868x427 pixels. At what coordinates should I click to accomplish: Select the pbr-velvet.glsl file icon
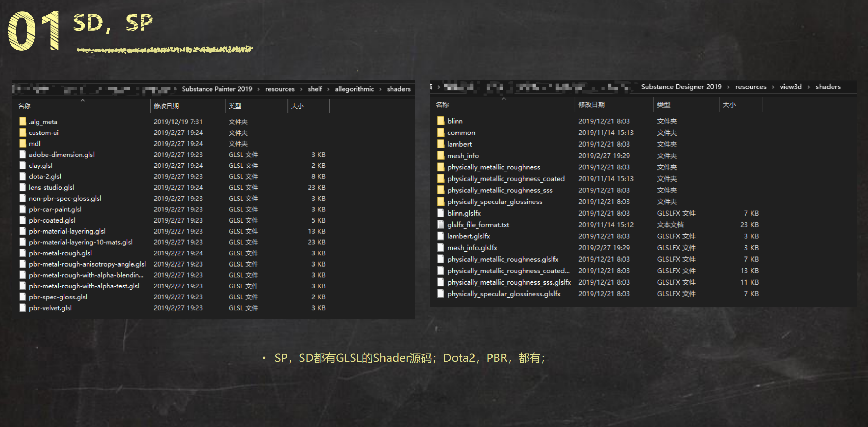coord(23,308)
